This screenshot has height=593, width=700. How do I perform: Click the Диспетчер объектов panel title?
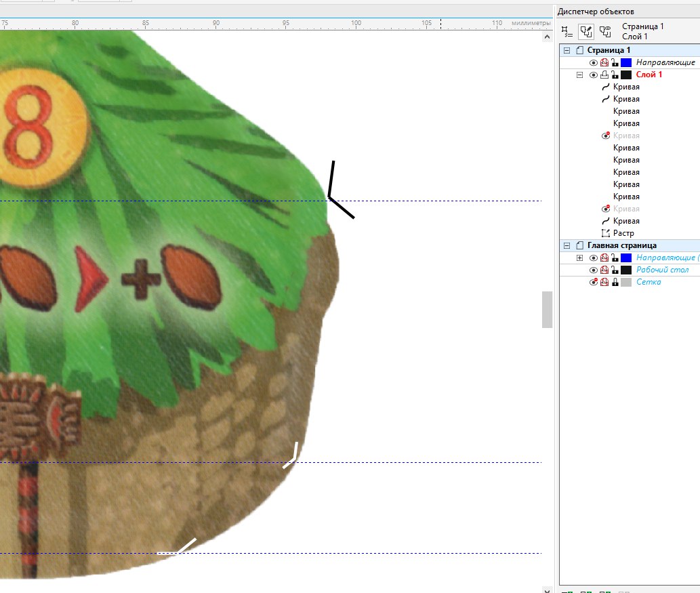point(596,12)
